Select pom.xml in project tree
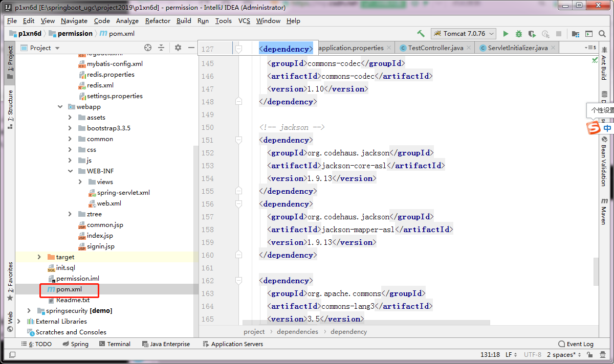 click(x=69, y=289)
